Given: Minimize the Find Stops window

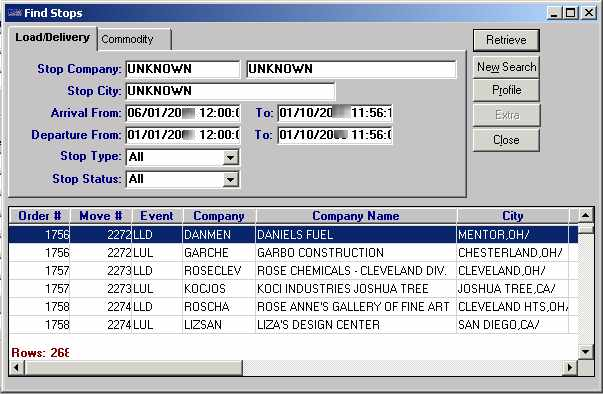Looking at the screenshot, I should tap(554, 13).
